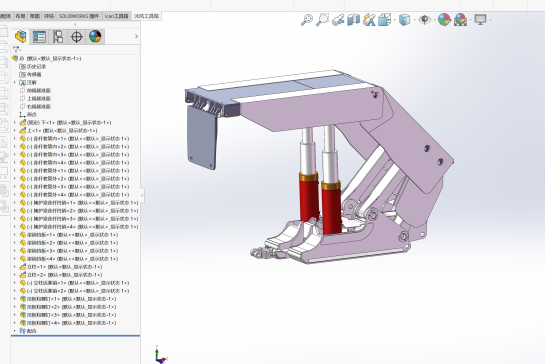Expand manager tabs with right chevron
545x364 pixels.
coord(136,36)
